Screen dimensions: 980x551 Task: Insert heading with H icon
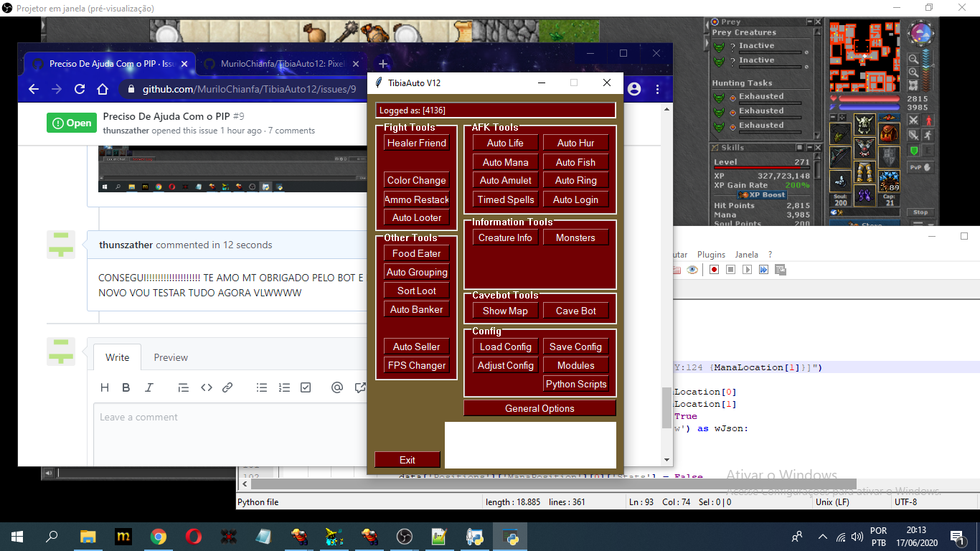[x=105, y=387]
